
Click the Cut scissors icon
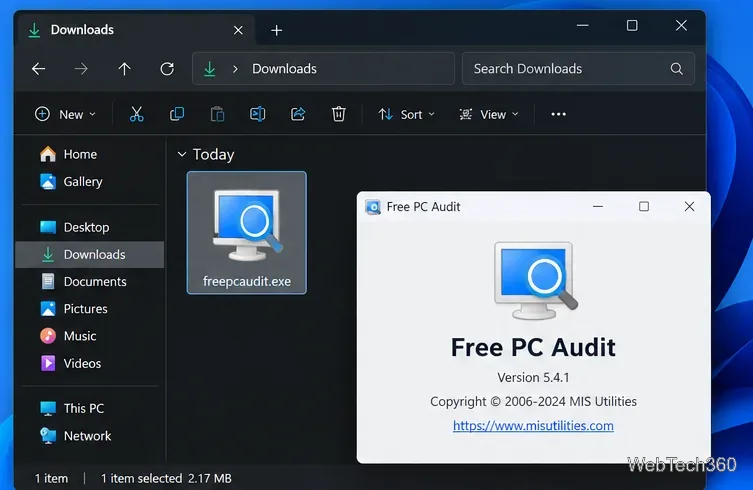click(136, 114)
